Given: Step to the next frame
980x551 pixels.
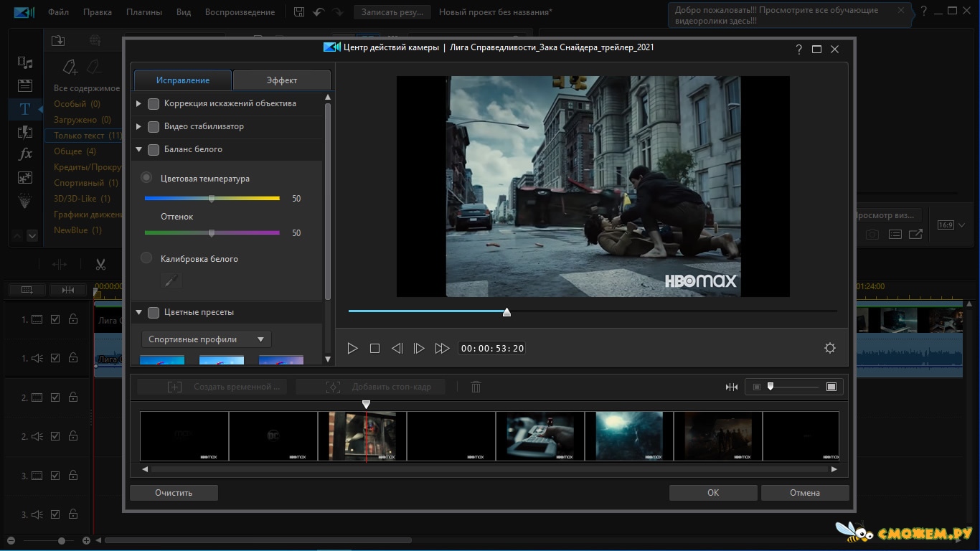Looking at the screenshot, I should pos(419,348).
